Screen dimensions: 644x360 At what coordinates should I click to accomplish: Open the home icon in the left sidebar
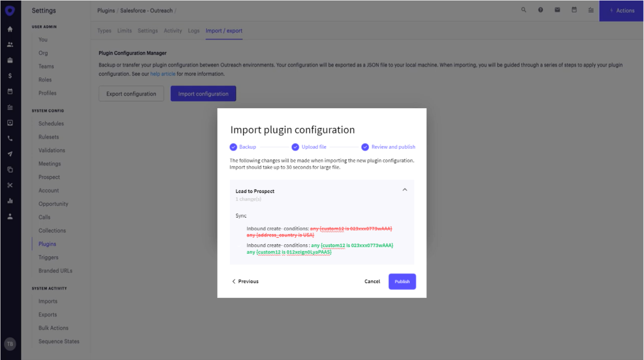[x=9, y=29]
